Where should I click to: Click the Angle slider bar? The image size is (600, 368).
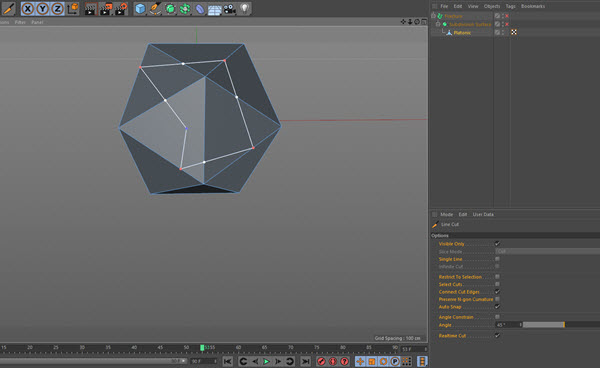coord(561,325)
